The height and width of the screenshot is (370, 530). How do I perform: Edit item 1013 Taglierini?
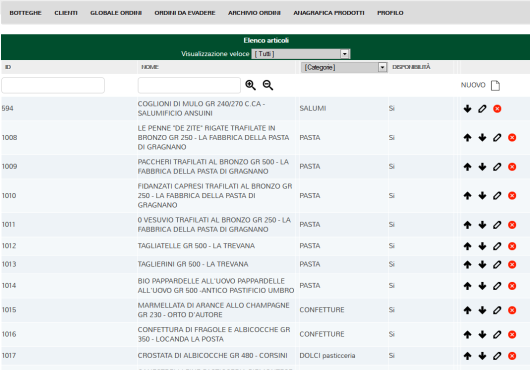[497, 265]
